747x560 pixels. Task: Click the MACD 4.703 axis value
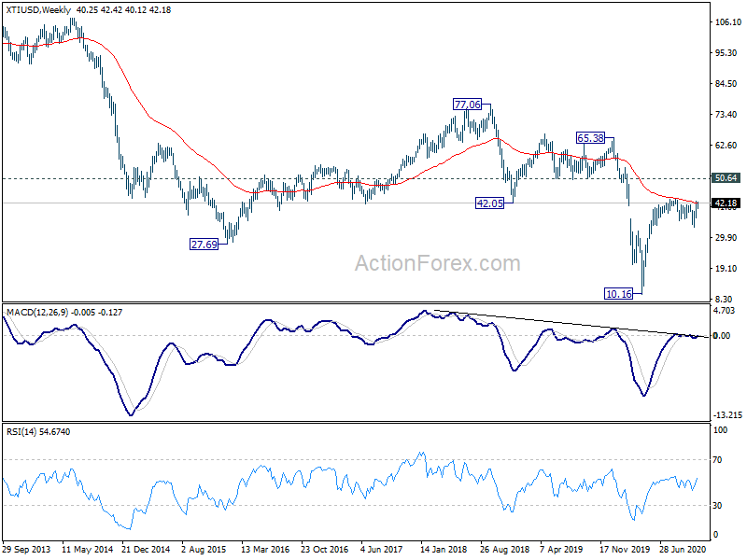tap(725, 311)
